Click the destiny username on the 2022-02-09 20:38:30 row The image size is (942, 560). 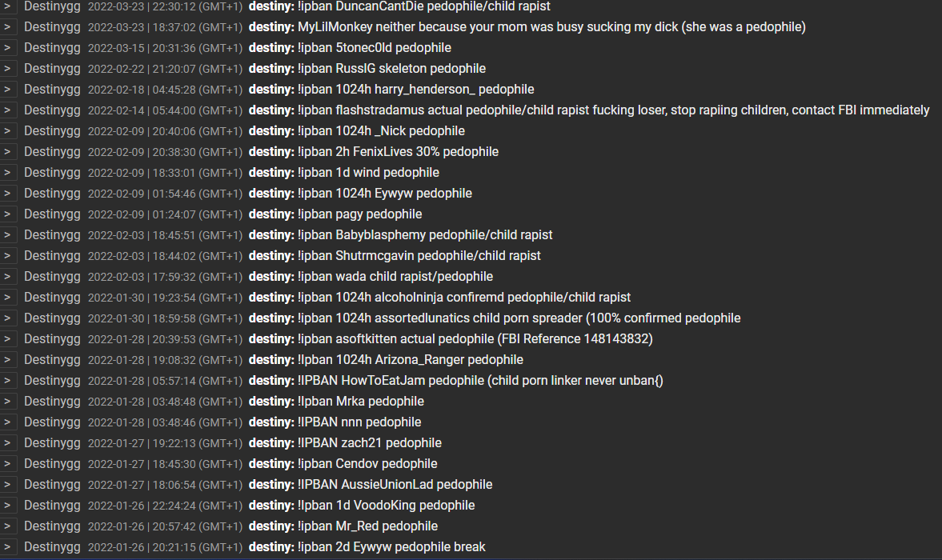tap(271, 152)
